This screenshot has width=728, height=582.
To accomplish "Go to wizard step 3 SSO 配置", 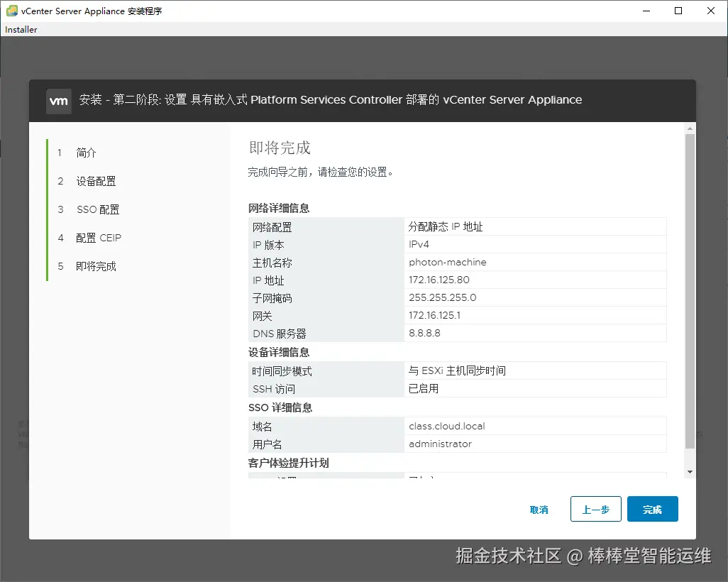I will click(98, 209).
